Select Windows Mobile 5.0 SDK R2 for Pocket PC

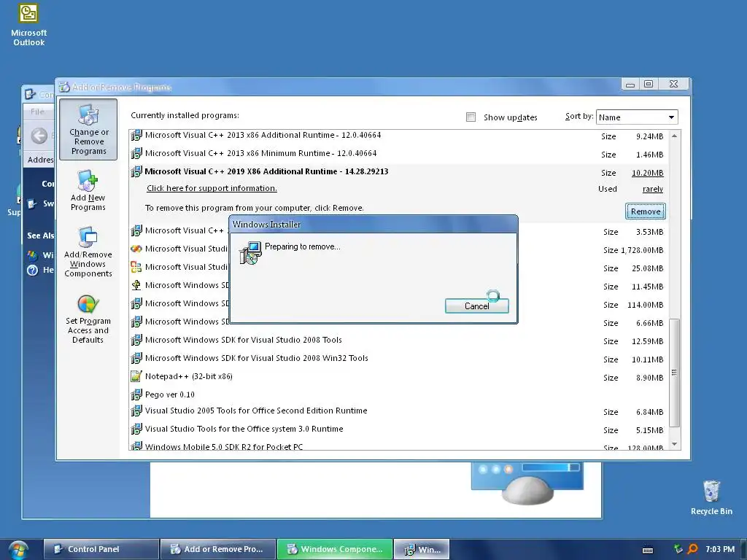(x=399, y=446)
